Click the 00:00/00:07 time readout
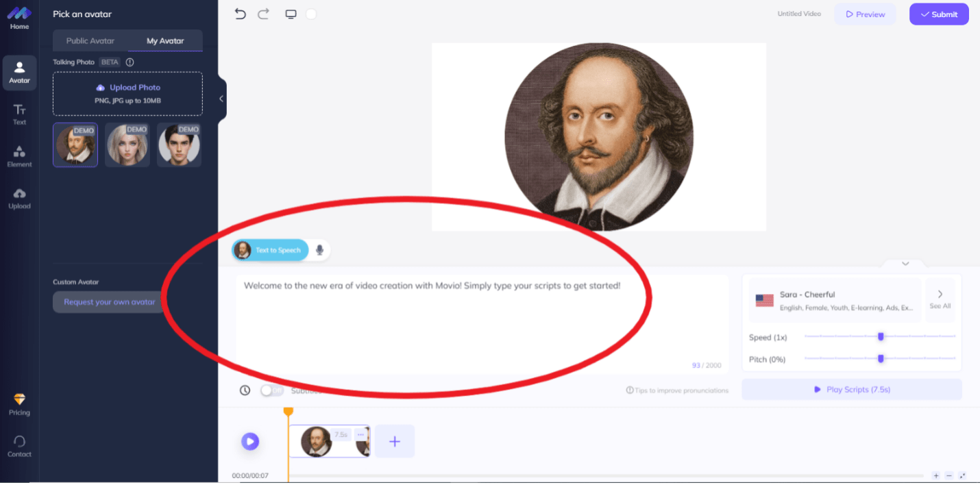 (250, 475)
